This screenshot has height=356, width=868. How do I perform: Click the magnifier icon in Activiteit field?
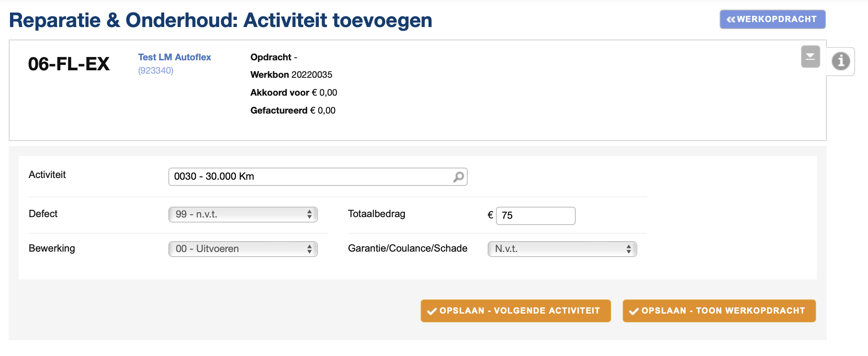[458, 177]
